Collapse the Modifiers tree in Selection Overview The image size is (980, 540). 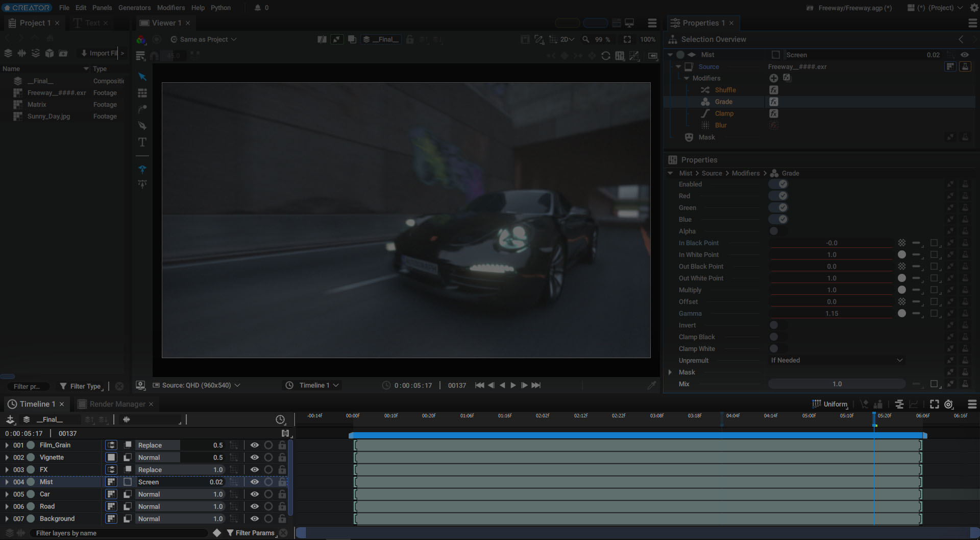[687, 78]
